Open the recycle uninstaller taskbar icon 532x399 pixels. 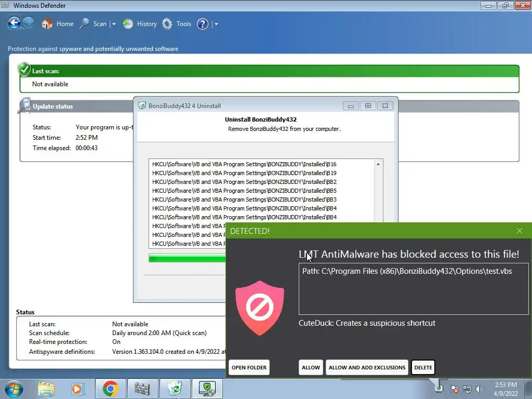[175, 389]
